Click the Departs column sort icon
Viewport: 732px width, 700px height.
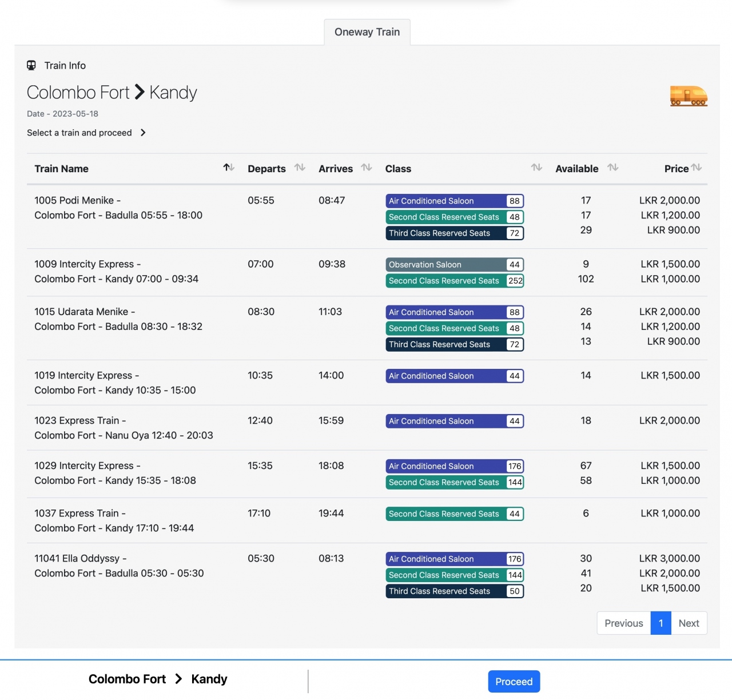pos(300,168)
